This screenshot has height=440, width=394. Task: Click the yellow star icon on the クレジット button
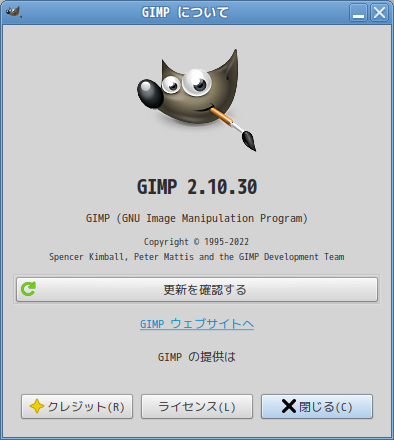tap(37, 406)
